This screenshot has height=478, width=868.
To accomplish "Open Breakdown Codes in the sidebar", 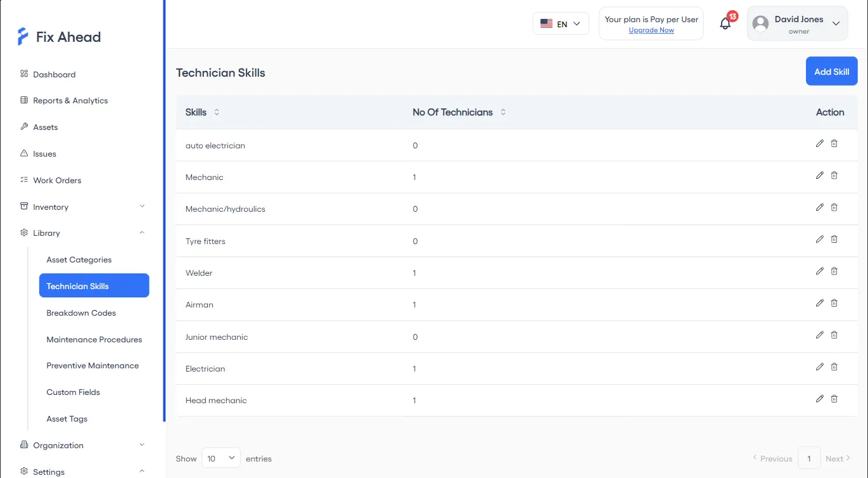I will 81,313.
